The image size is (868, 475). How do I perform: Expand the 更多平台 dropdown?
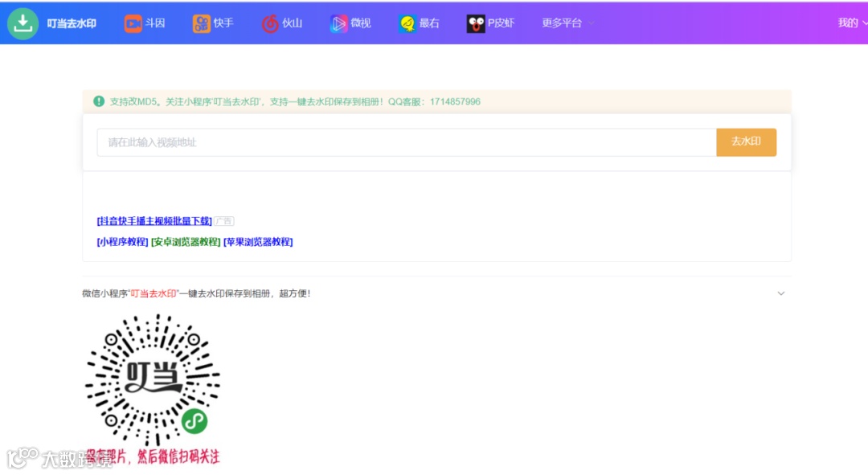coord(568,23)
